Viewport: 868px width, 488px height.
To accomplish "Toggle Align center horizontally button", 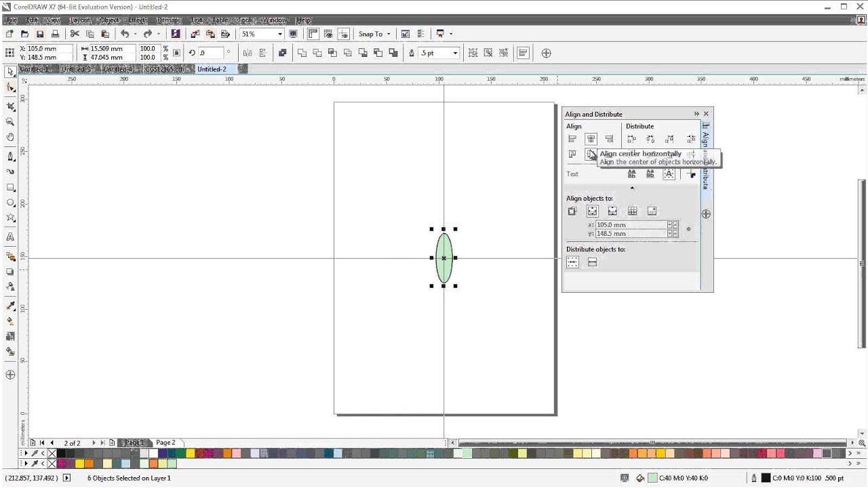I will tap(591, 139).
